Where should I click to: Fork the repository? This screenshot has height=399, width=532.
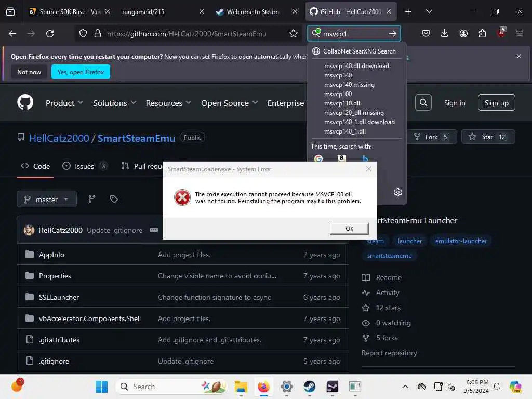coord(432,137)
